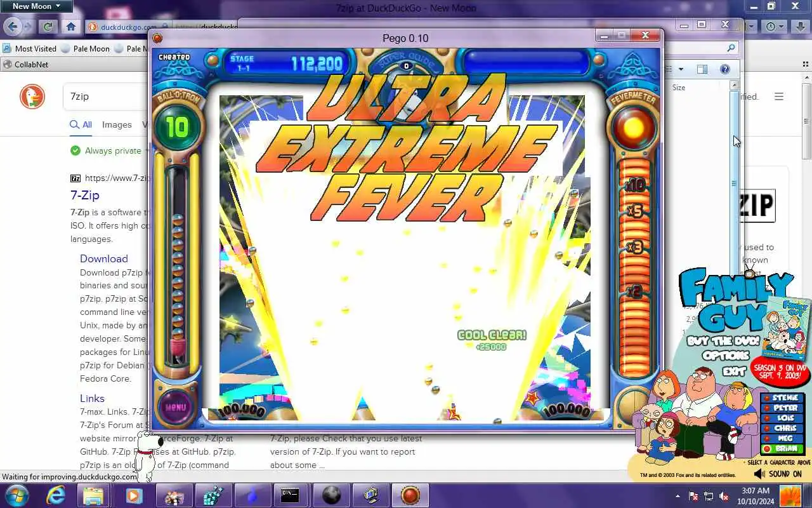Viewport: 812px width, 508px height.
Task: Open the purple MENU button in Pego
Action: 176,406
